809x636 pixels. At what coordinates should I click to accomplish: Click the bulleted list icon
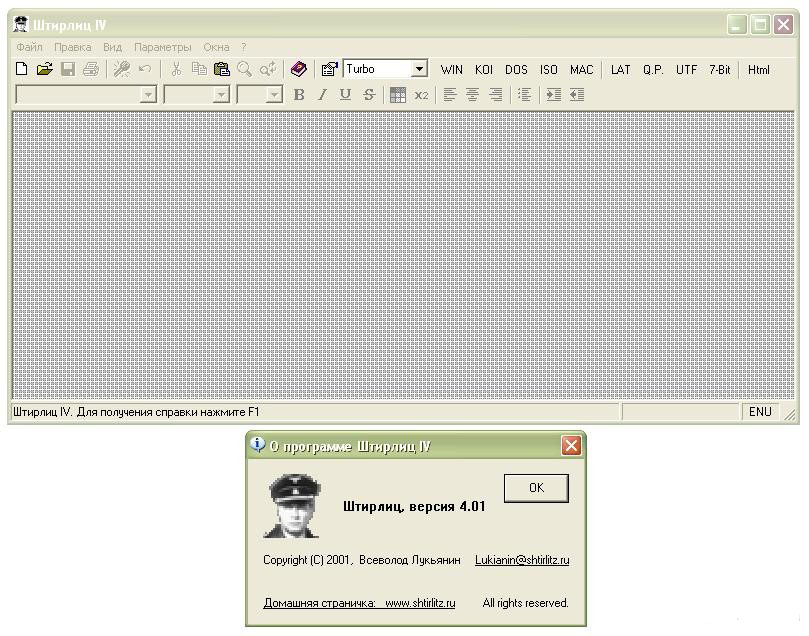click(524, 94)
